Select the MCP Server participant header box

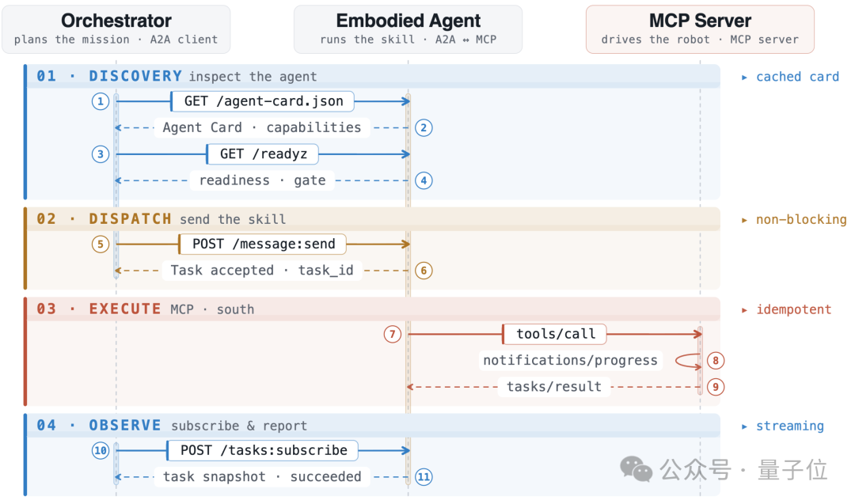(x=700, y=29)
